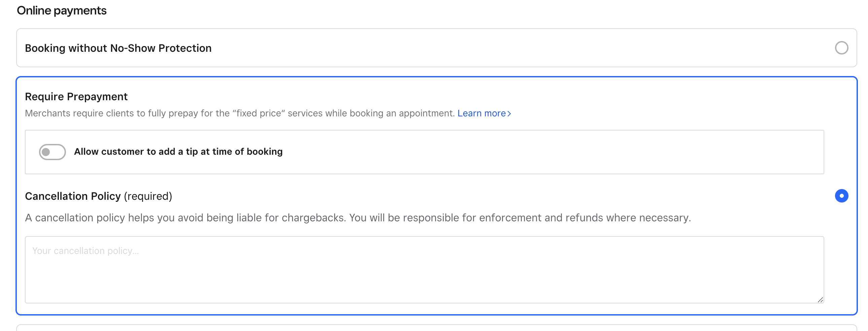
Task: Select Booking without No-Show Protection radio button
Action: tap(841, 48)
